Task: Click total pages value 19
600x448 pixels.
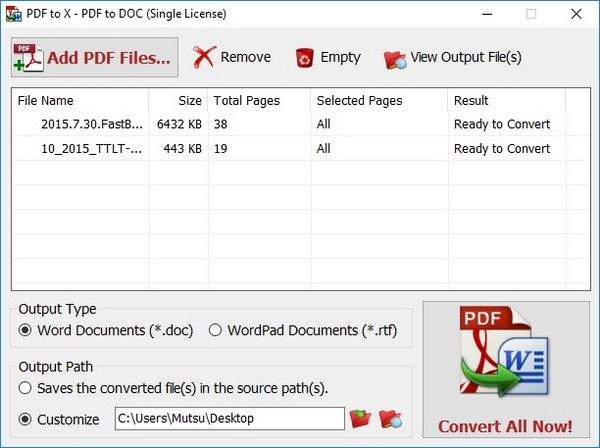Action: click(220, 148)
